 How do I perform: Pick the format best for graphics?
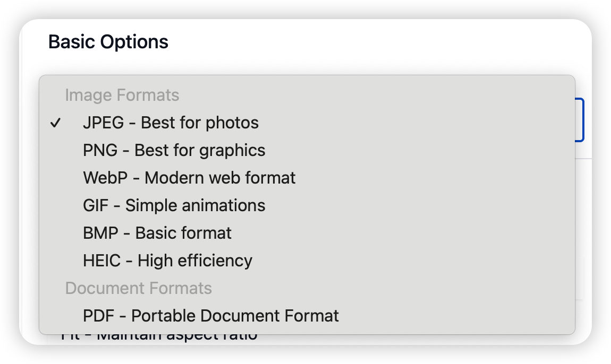(x=174, y=150)
